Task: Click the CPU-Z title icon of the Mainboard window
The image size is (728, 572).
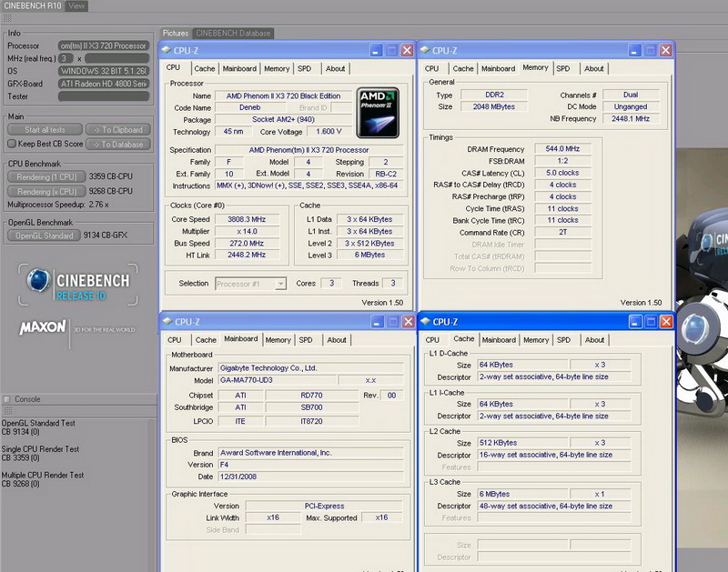Action: pyautogui.click(x=168, y=321)
